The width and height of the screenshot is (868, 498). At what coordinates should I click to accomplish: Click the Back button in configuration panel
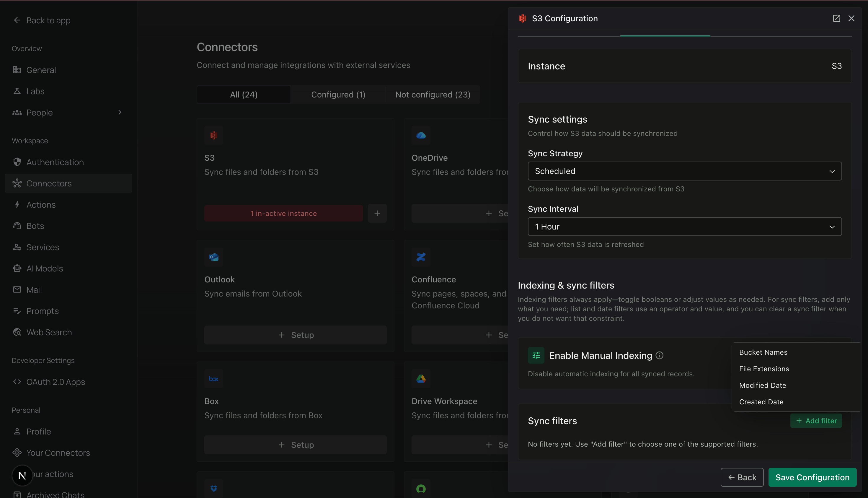tap(742, 477)
